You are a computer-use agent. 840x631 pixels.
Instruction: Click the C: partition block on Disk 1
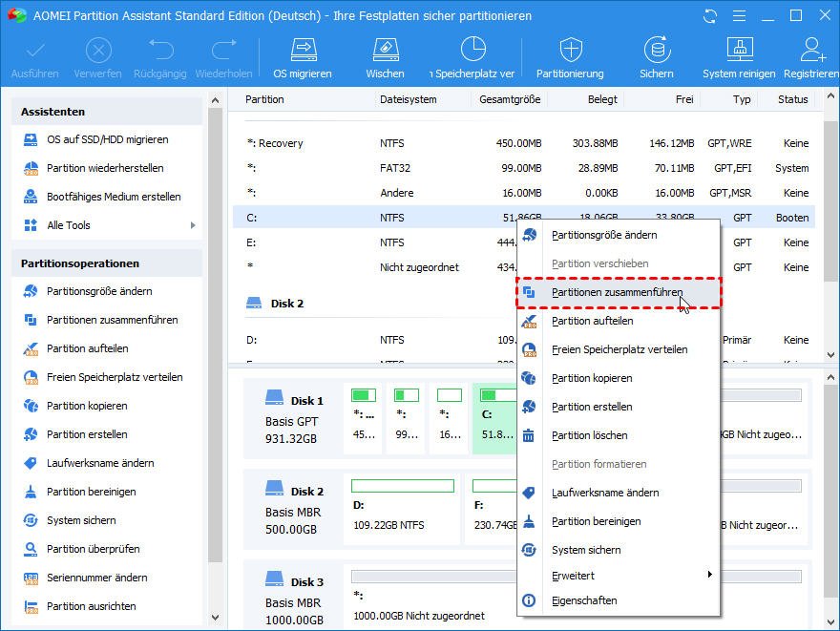495,419
